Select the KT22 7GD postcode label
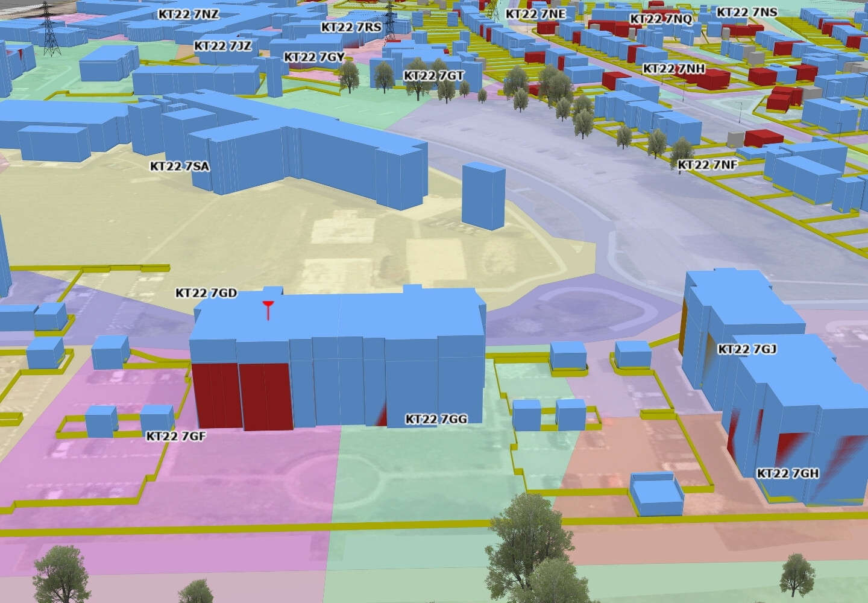868x603 pixels. pos(206,293)
